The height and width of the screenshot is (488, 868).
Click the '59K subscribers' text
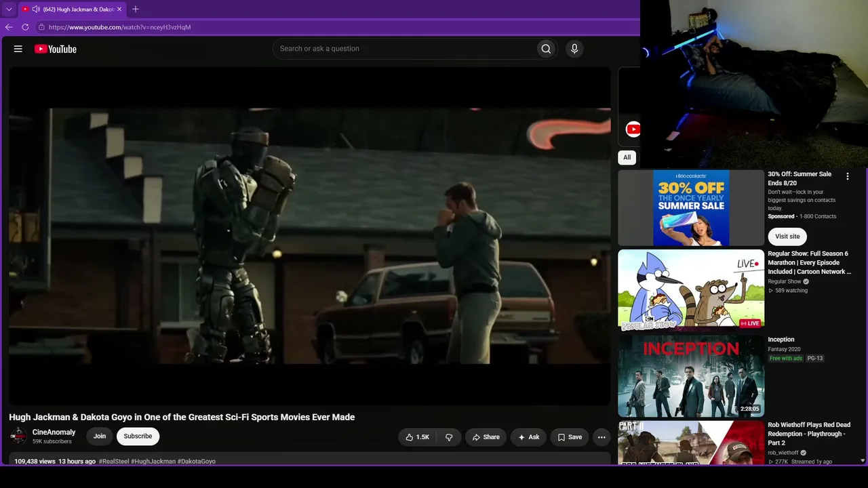click(x=52, y=442)
